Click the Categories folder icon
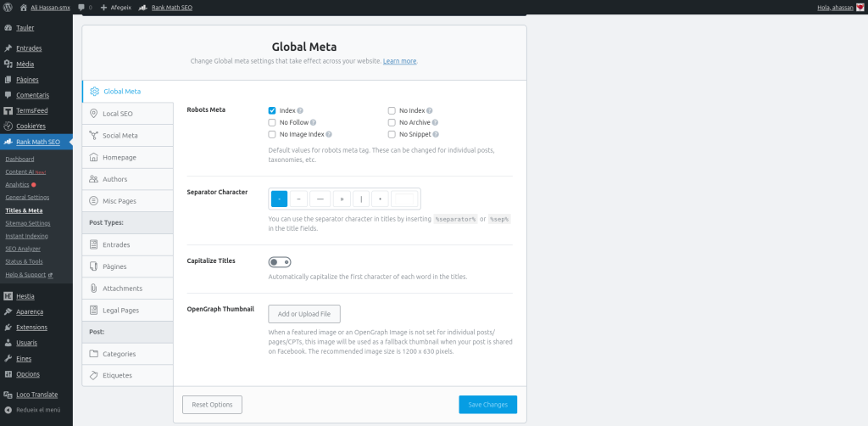 93,353
